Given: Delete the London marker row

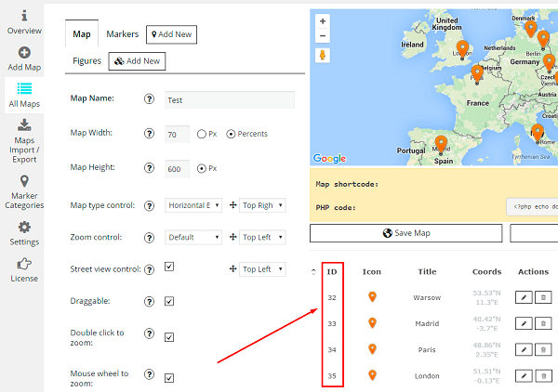Looking at the screenshot, I should [x=543, y=375].
